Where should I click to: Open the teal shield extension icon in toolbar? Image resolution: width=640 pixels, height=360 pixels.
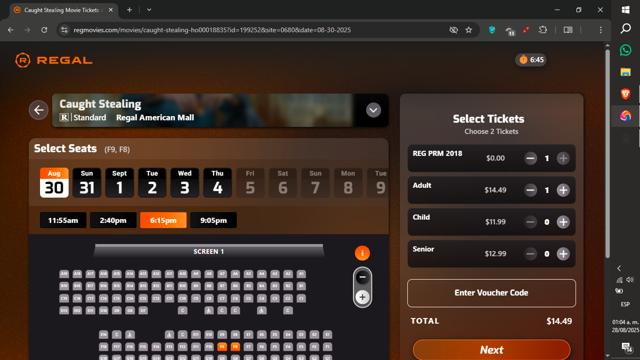pos(492,30)
